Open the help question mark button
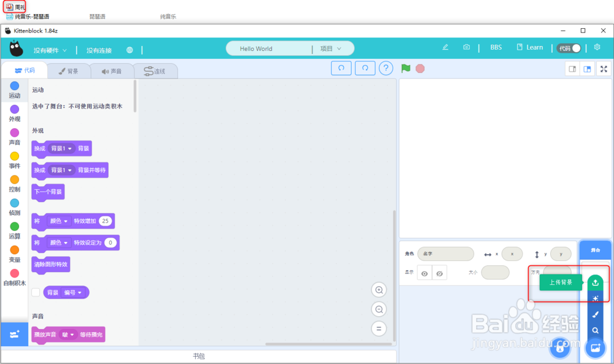This screenshot has height=364, width=614. (x=386, y=69)
